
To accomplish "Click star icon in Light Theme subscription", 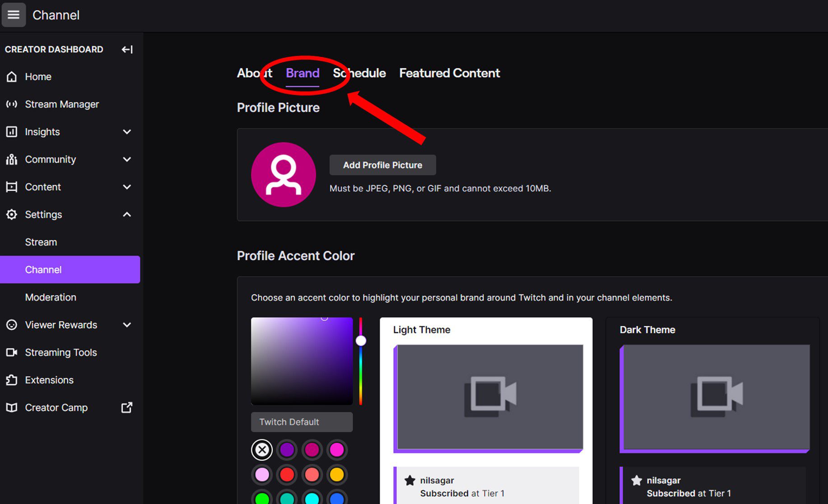I will coord(410,481).
